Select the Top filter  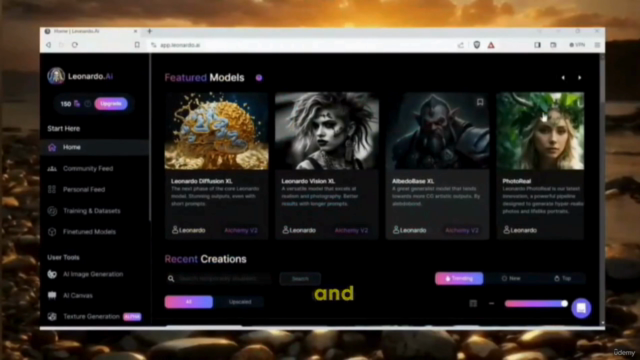point(562,278)
